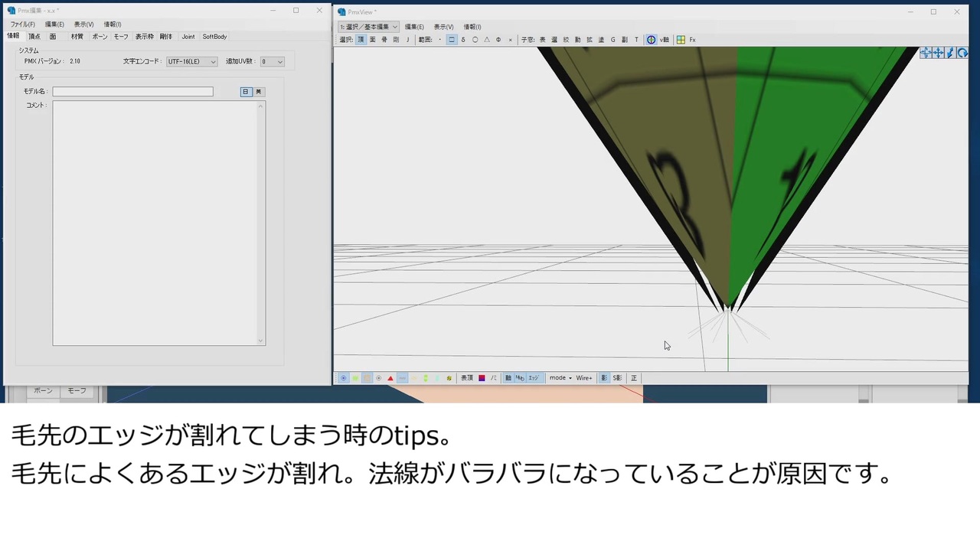
Task: Open the colored grid icon next to Fx
Action: [681, 40]
